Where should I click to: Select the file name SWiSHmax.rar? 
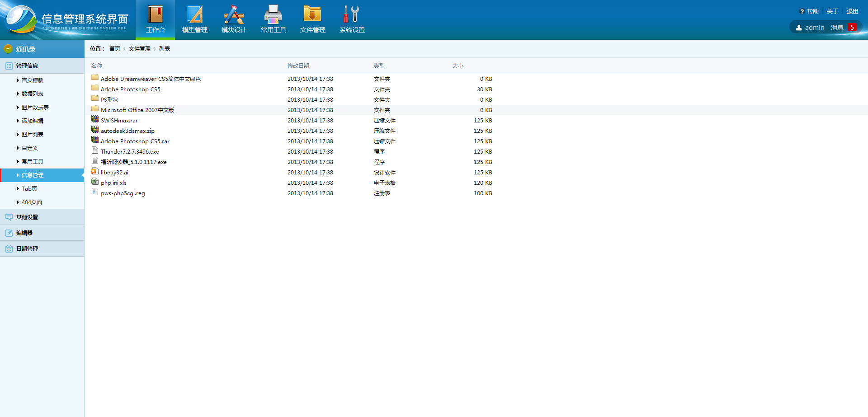click(x=119, y=121)
